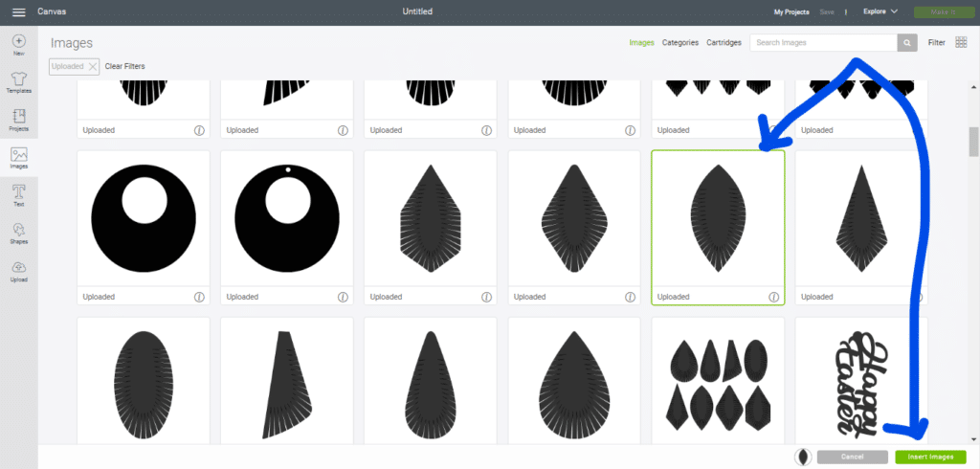Select the narrow kite fringe thumbnail
The height and width of the screenshot is (469, 980).
click(x=862, y=219)
